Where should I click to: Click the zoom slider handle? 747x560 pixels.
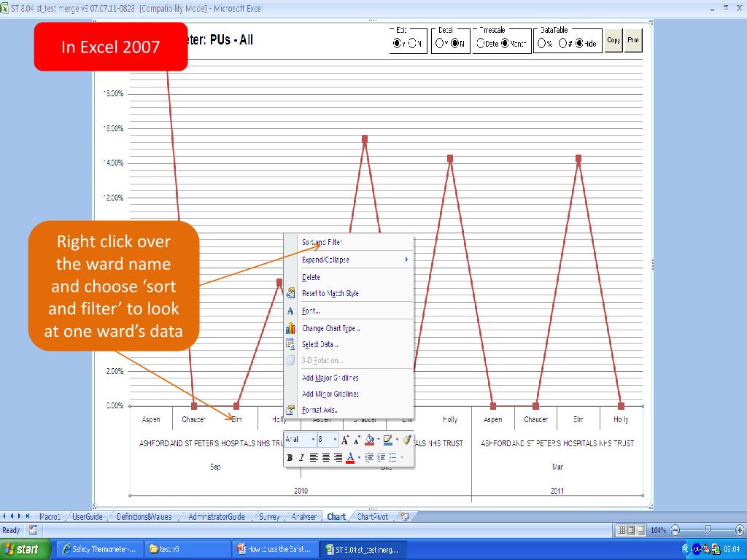coord(708,530)
